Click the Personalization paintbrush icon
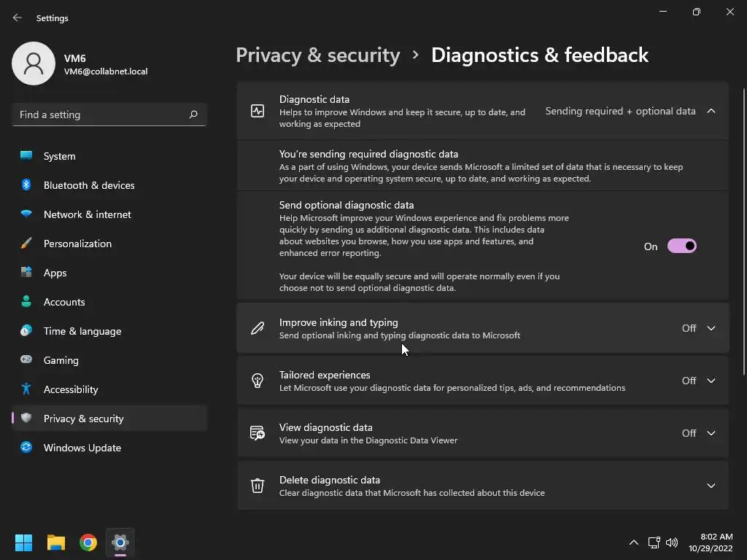The height and width of the screenshot is (560, 747). click(x=26, y=244)
